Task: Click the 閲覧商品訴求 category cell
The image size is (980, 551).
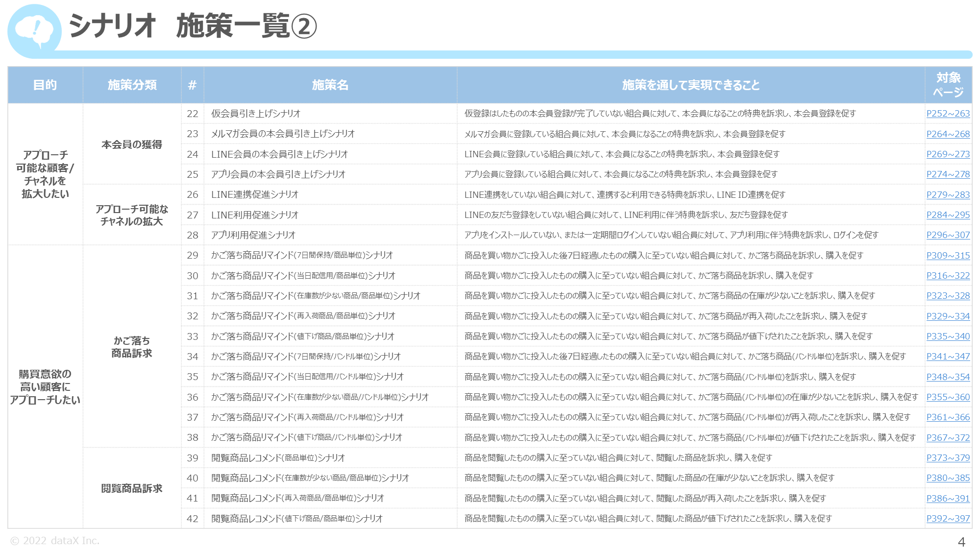Action: (132, 488)
